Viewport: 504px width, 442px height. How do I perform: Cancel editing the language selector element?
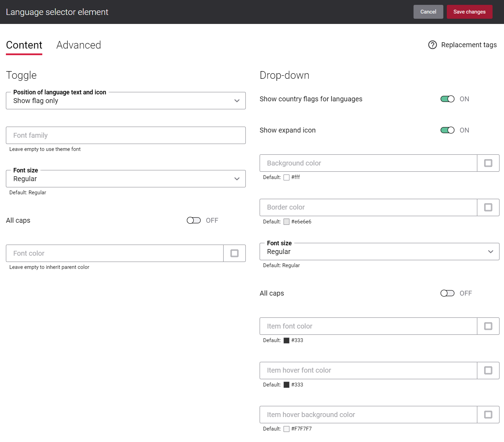click(x=428, y=11)
